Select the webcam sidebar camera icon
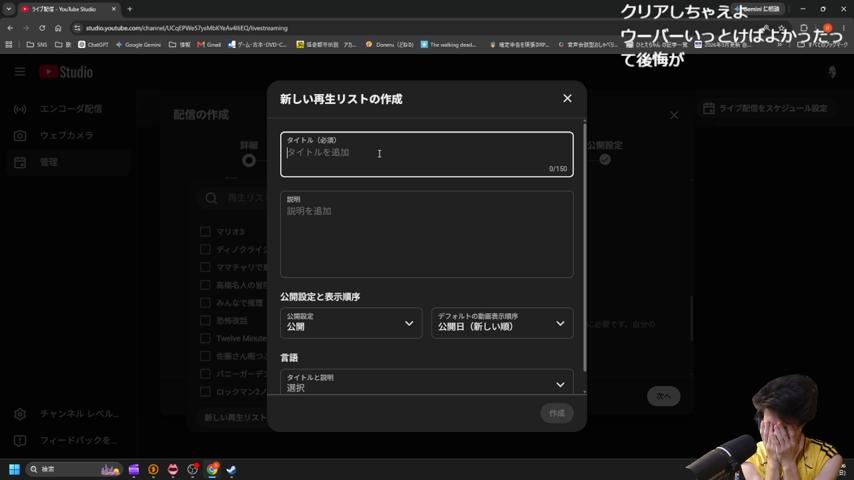 tap(20, 136)
